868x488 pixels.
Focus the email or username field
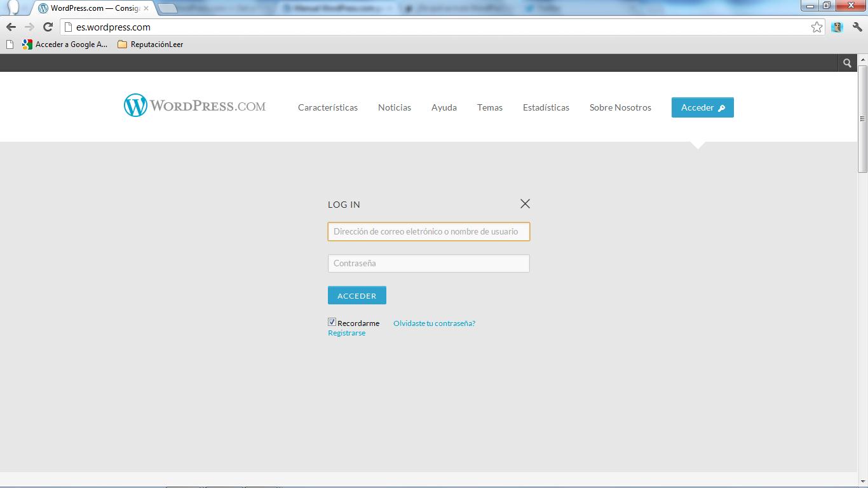point(429,231)
